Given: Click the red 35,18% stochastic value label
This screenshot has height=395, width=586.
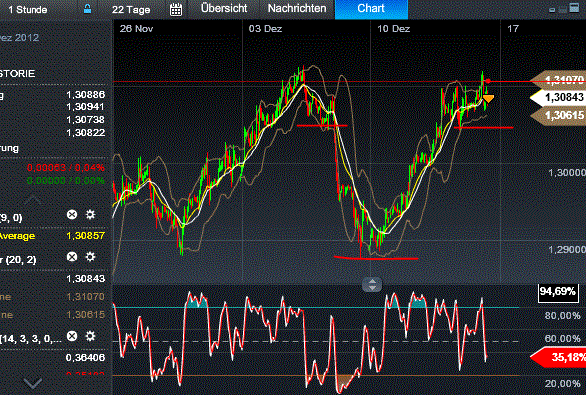Looking at the screenshot, I should pyautogui.click(x=559, y=357).
